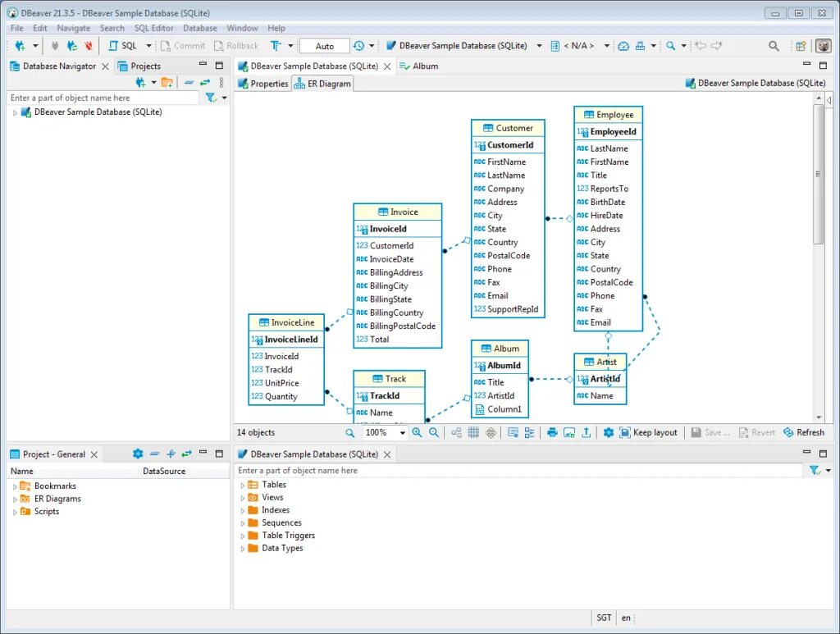Zoom in on the ER diagram
The image size is (840, 634).
point(417,433)
